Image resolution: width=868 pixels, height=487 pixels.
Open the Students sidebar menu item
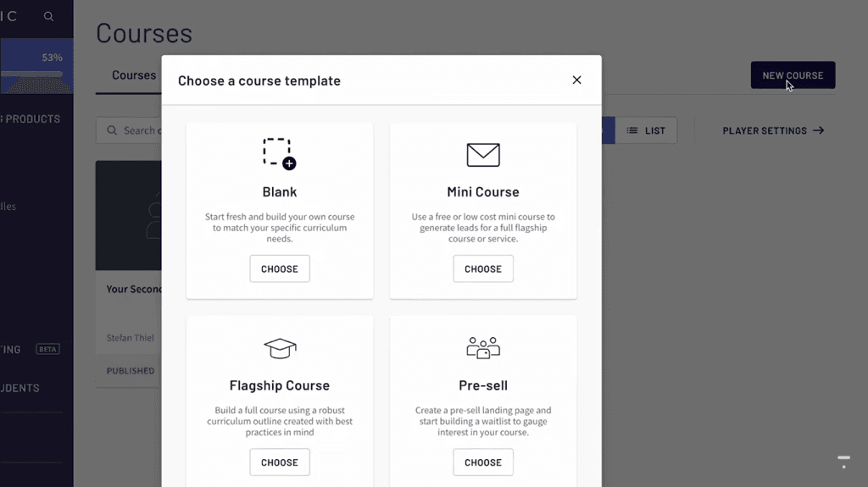pos(20,388)
